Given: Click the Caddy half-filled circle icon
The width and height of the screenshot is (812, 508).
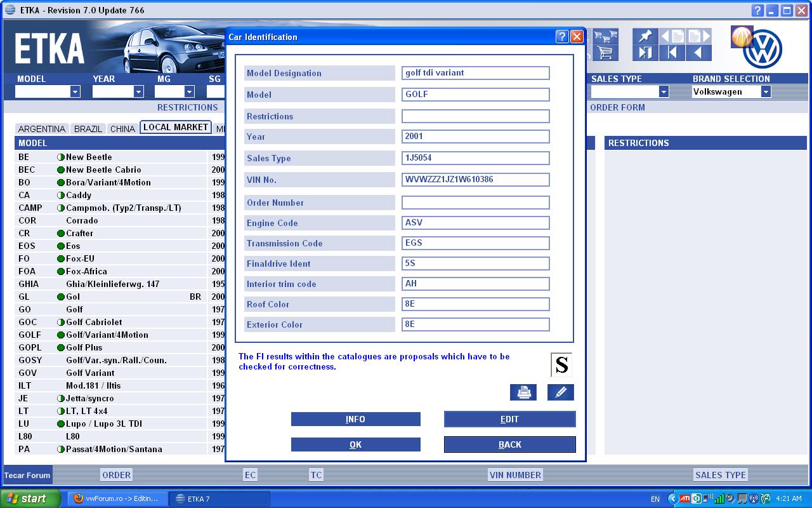Looking at the screenshot, I should (61, 195).
